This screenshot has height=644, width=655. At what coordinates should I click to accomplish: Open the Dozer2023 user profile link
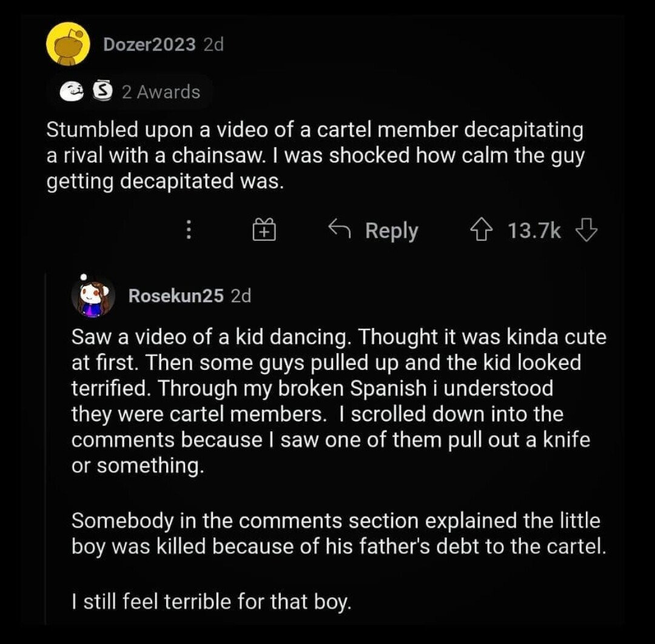pos(149,44)
